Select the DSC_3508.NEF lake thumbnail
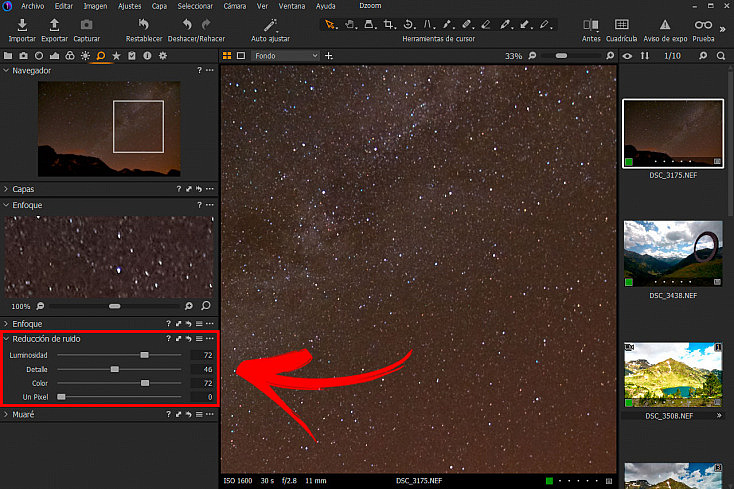Viewport: 734px width, 489px height. pyautogui.click(x=673, y=374)
